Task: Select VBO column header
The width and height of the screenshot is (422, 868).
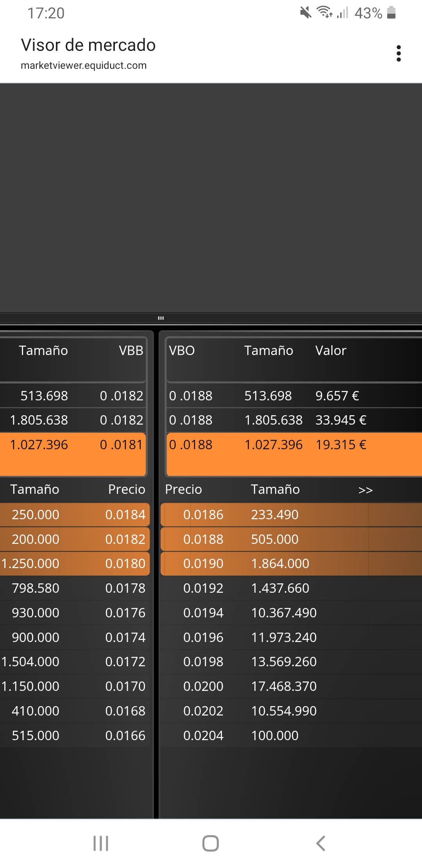Action: point(182,350)
